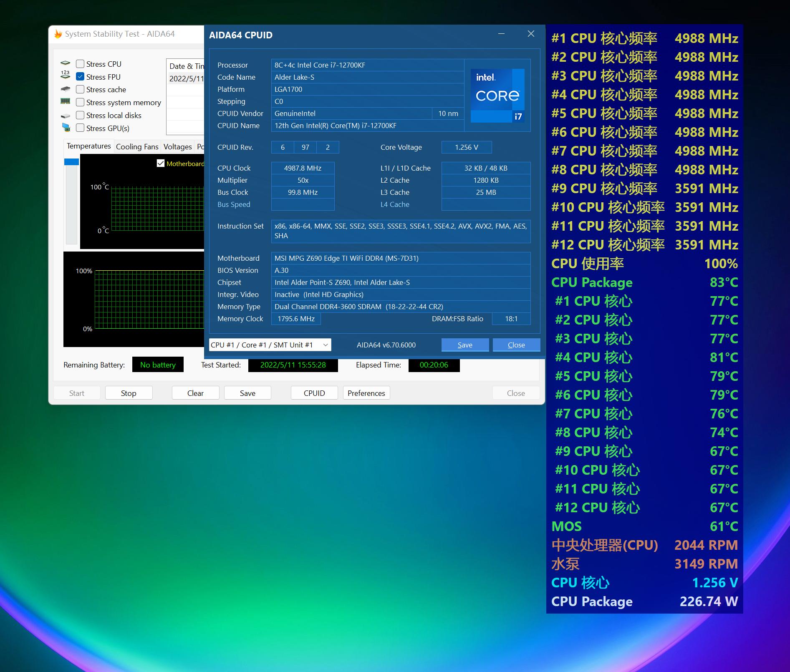This screenshot has width=790, height=672.
Task: Click Save in the CPUID window
Action: click(x=465, y=345)
